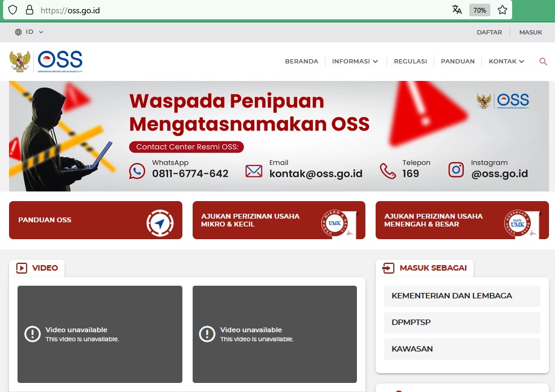
Task: Click the Contact Center Resmi OSS badge
Action: coord(187,147)
